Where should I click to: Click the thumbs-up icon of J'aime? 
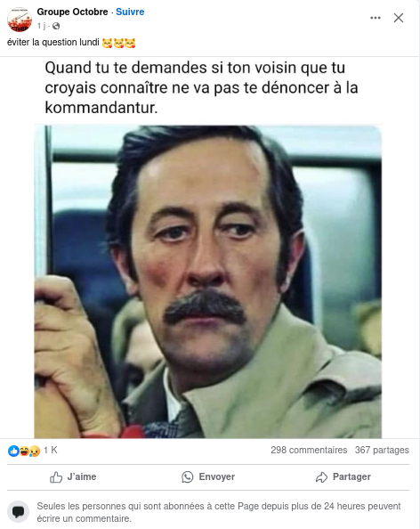[56, 477]
